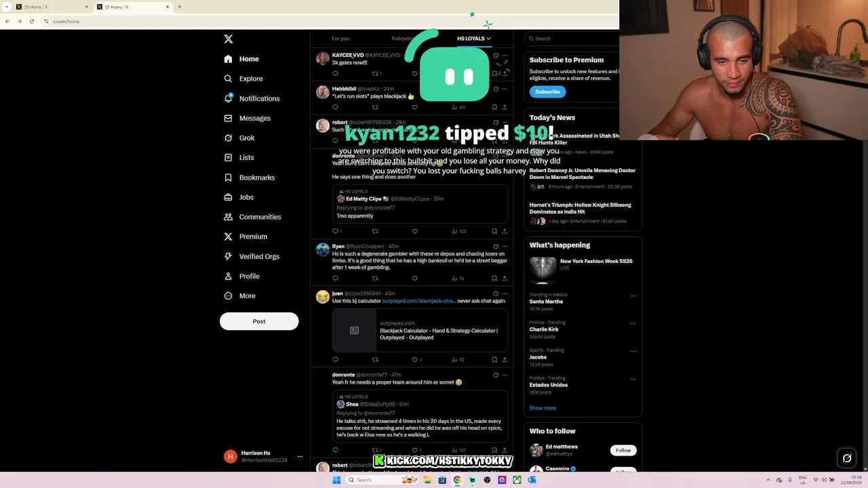Image resolution: width=868 pixels, height=488 pixels.
Task: Reply to Ryan's degenerate gambler post
Action: point(335,278)
